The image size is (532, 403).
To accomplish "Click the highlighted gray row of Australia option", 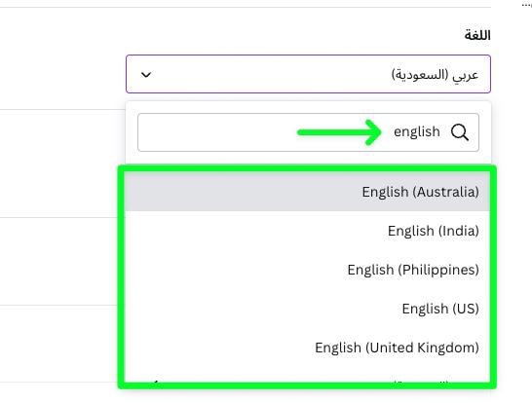I will 307,192.
